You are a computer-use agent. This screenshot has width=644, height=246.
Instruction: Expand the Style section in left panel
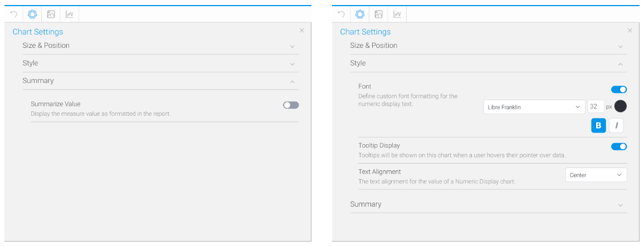pos(160,63)
